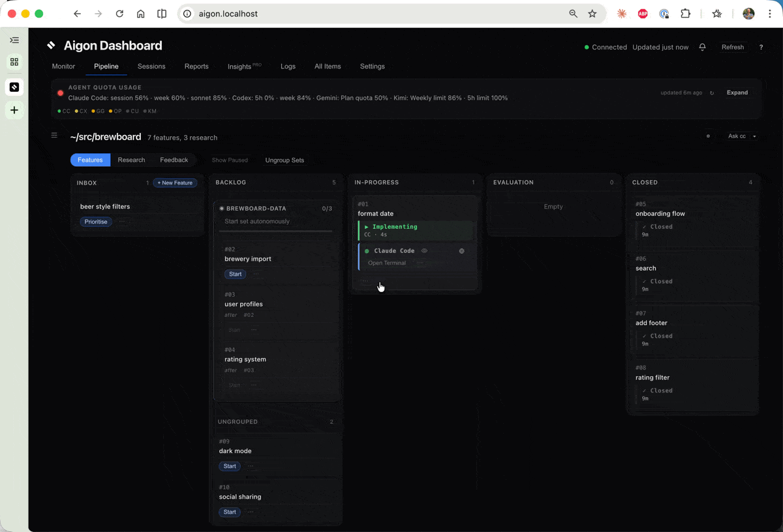
Task: Select the Feedback filter pill
Action: tap(174, 160)
